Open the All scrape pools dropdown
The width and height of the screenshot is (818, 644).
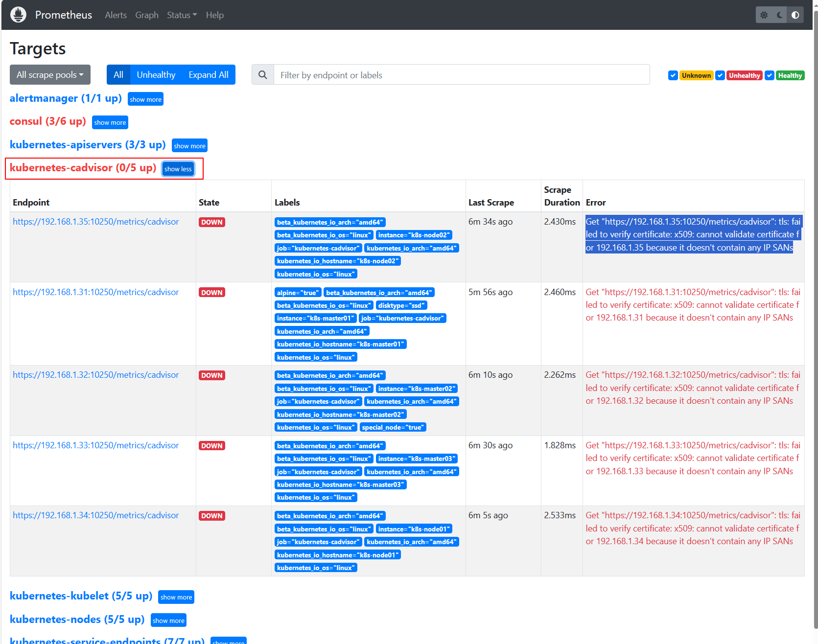click(x=50, y=75)
